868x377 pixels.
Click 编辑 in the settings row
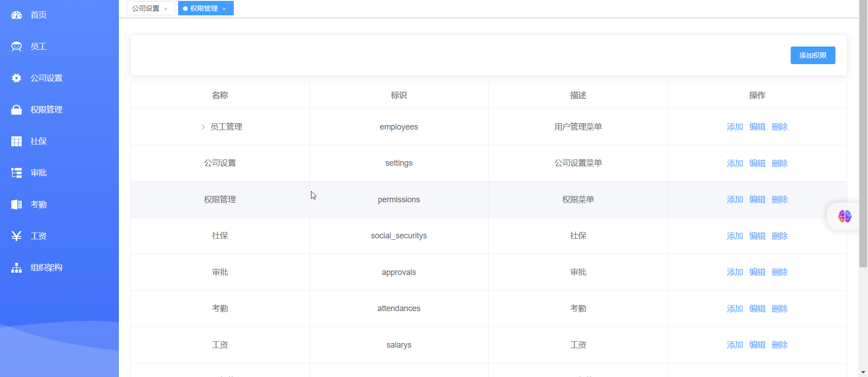click(757, 163)
